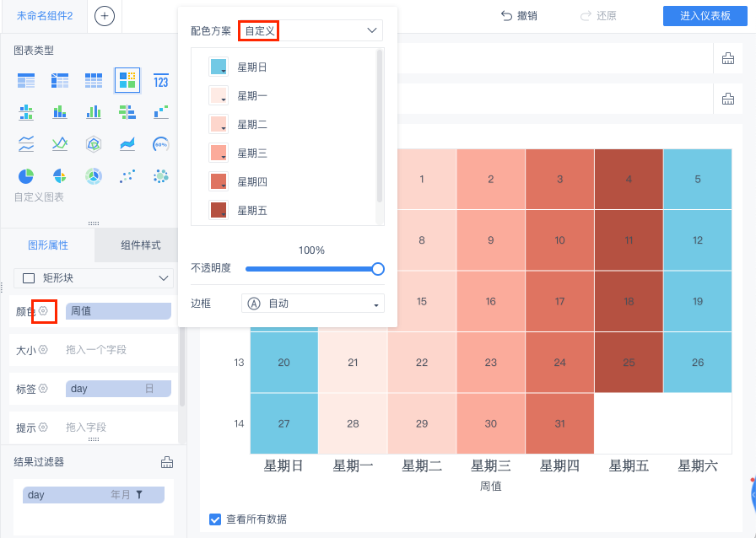Click clear icon beside 结果过滤器

click(x=167, y=461)
